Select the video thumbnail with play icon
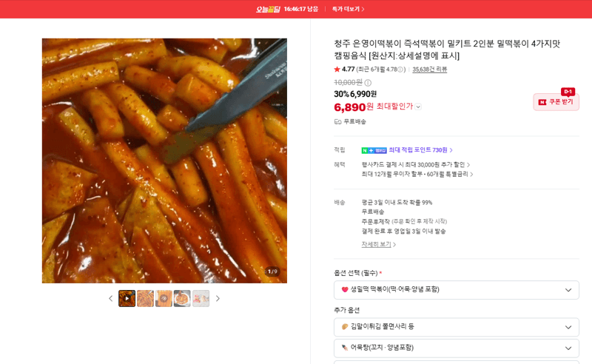592x364 pixels. [x=127, y=298]
